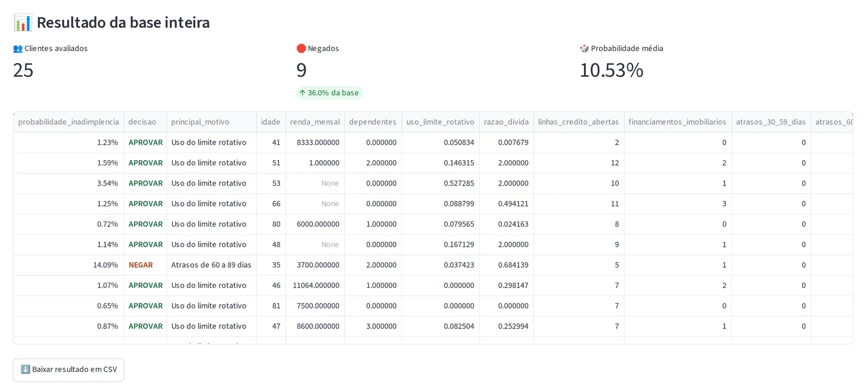This screenshot has height=388, width=868.
Task: Click the 14.09% probability cell
Action: click(x=68, y=265)
